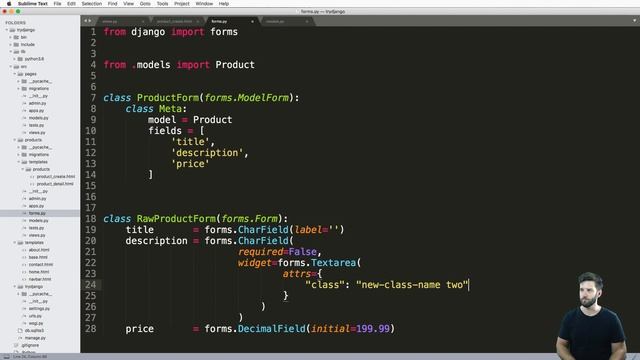Expand the include folder

(x=11, y=45)
